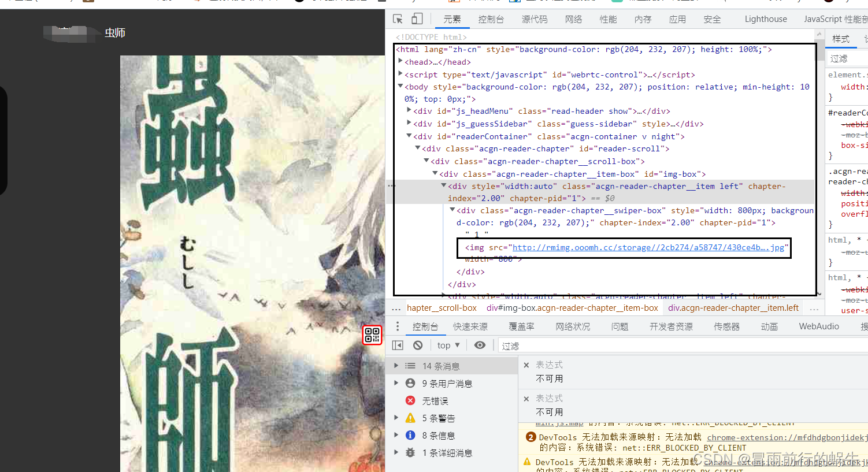Viewport: 868px width, 472px height.
Task: Open the drawer 快速来源 tab
Action: click(470, 326)
